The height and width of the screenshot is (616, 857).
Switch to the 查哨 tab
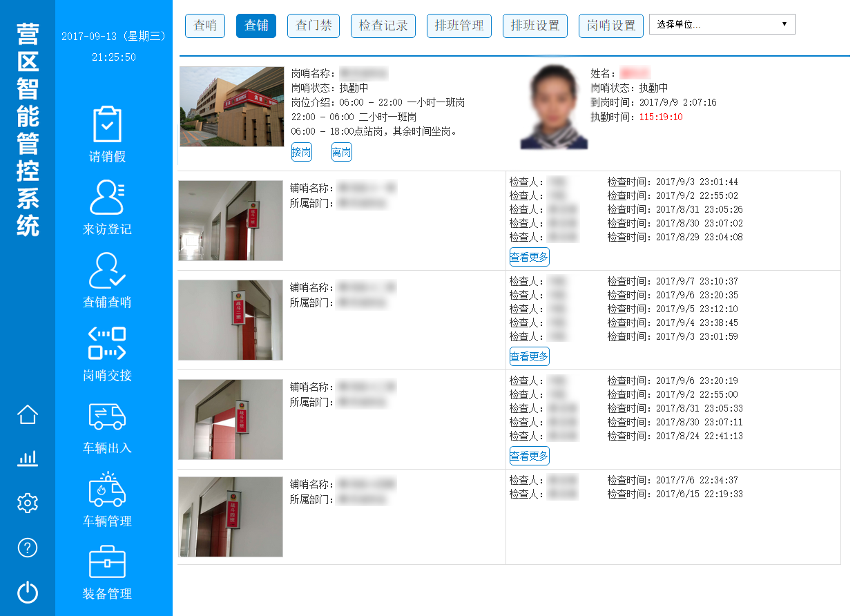(x=205, y=26)
